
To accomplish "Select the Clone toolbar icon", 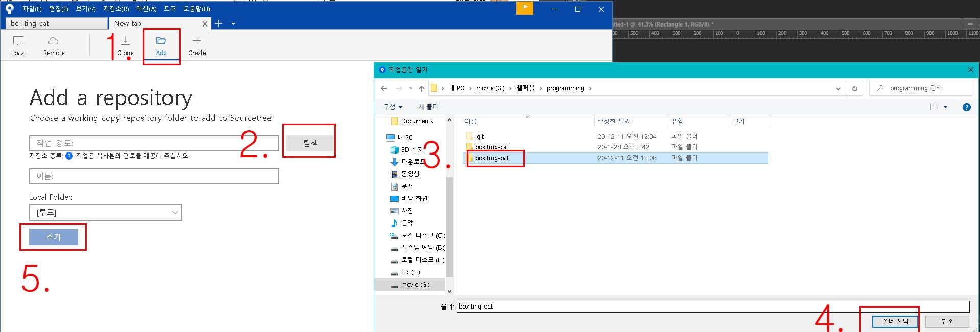I will (x=126, y=45).
